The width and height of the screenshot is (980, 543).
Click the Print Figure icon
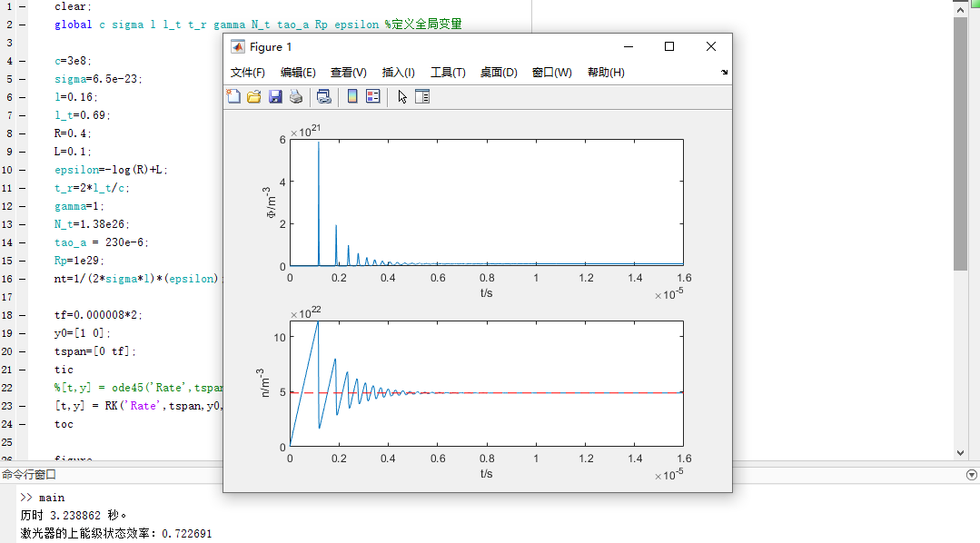[296, 96]
